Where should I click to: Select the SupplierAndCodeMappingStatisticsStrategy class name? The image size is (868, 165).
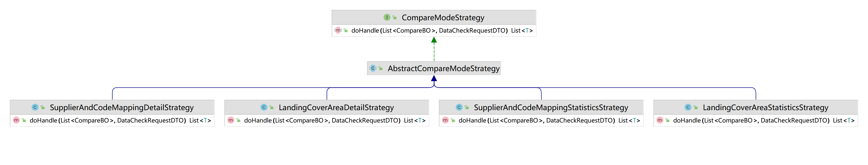coord(551,108)
